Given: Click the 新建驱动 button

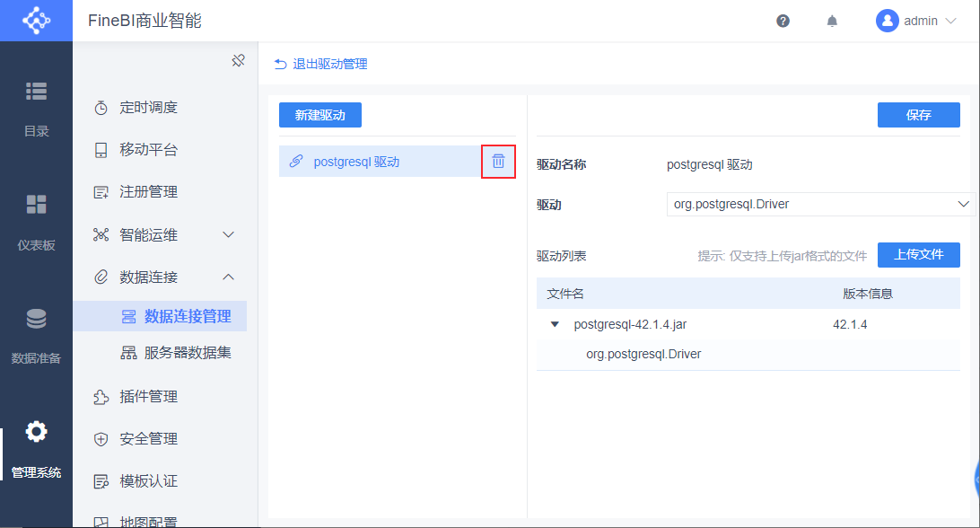Looking at the screenshot, I should pos(320,115).
